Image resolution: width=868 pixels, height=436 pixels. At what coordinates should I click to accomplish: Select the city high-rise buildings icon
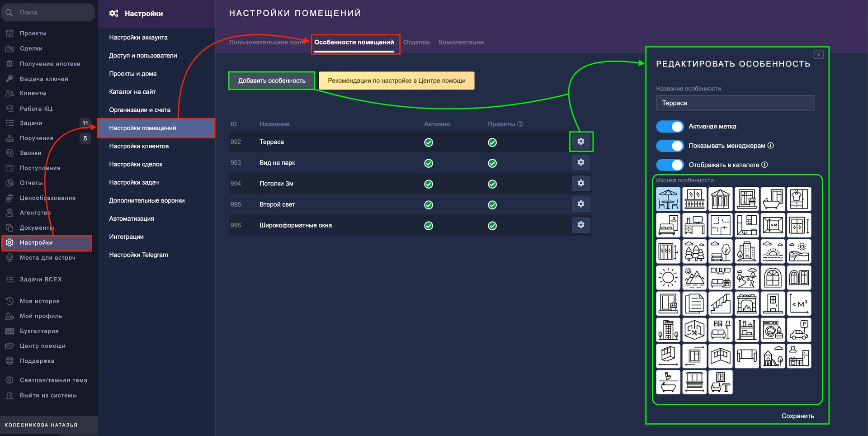747,251
